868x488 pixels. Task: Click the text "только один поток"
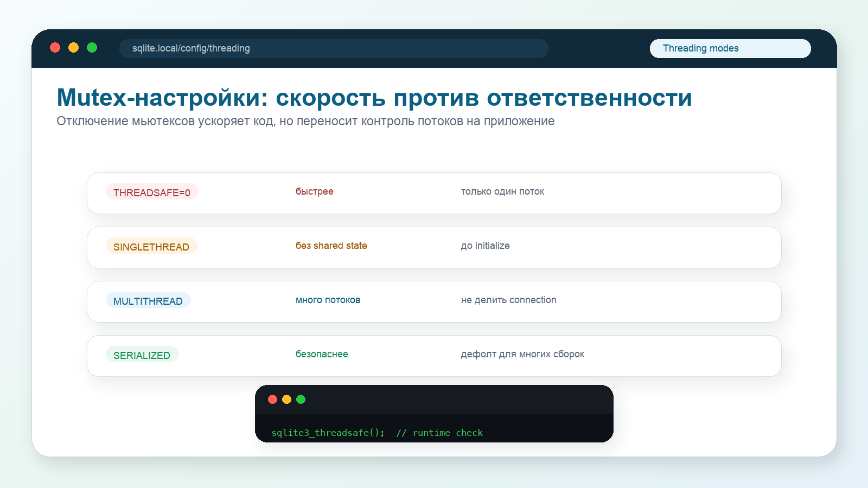(502, 191)
